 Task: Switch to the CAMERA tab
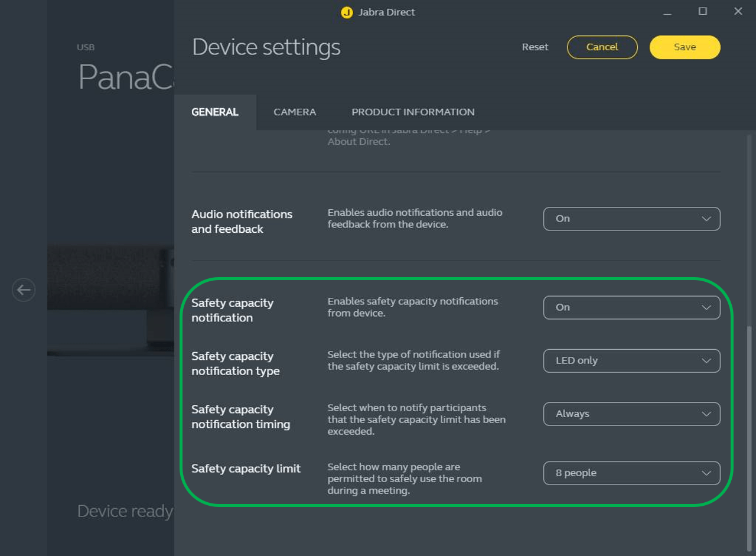point(295,112)
